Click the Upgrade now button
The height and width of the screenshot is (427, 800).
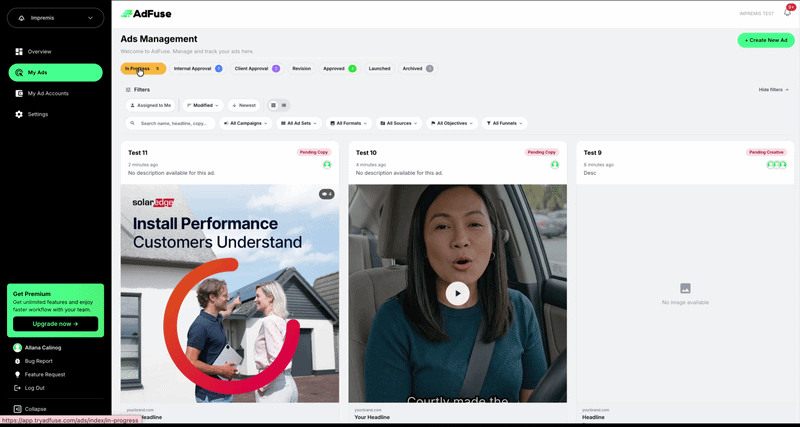pos(55,324)
